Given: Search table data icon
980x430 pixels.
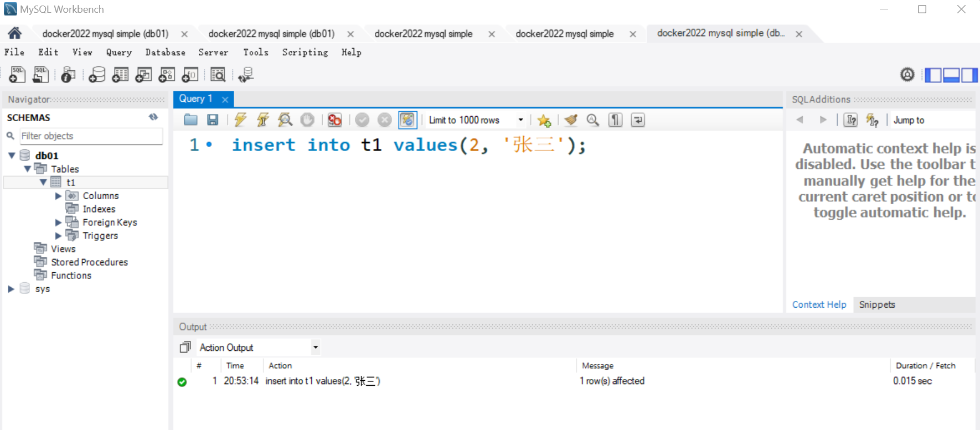Looking at the screenshot, I should coord(218,74).
